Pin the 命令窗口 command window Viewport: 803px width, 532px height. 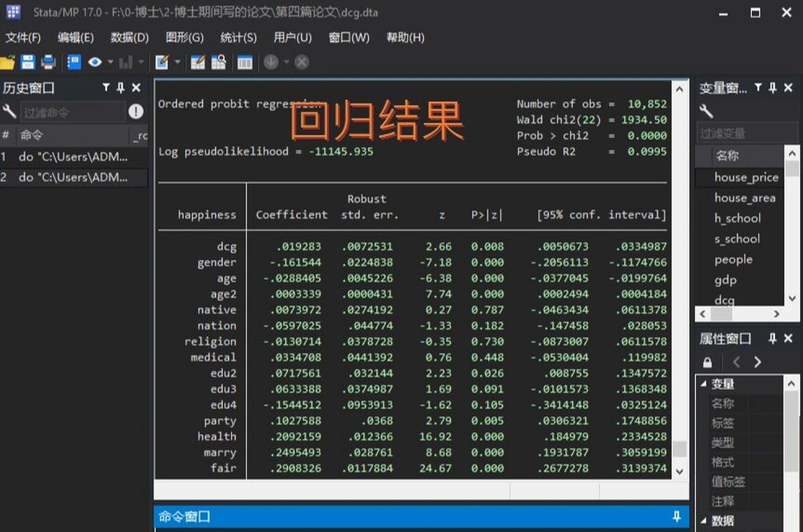pos(676,516)
